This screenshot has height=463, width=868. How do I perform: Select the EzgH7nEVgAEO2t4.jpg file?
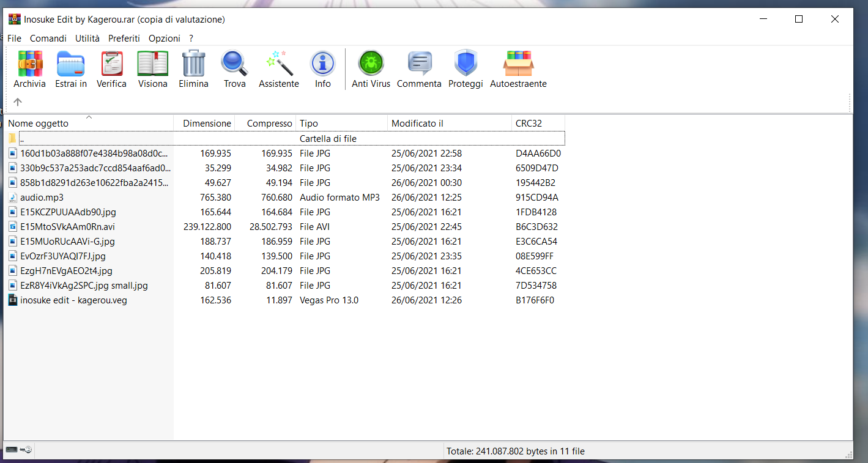pyautogui.click(x=66, y=271)
